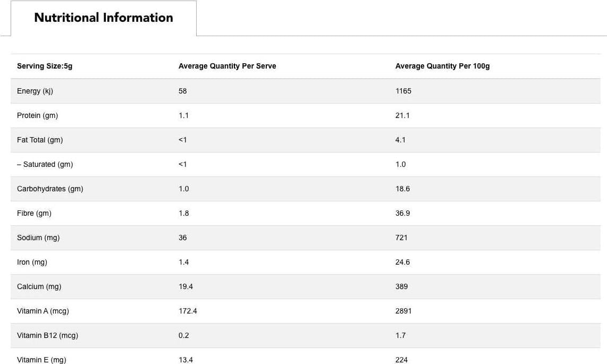Open the Nutritional Information tab
Viewport: 607px width, 364px height.
click(x=104, y=18)
